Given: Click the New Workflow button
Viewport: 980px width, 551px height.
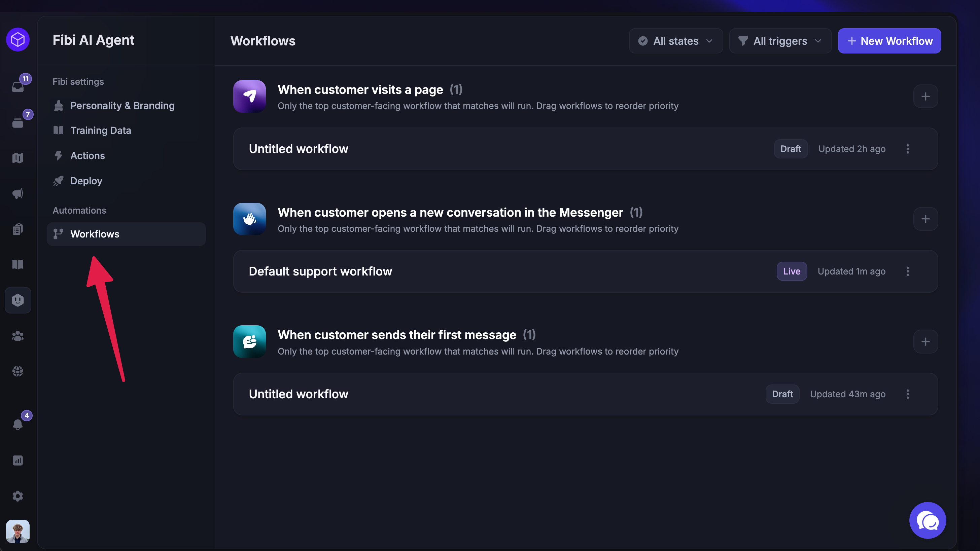Looking at the screenshot, I should click(x=889, y=41).
